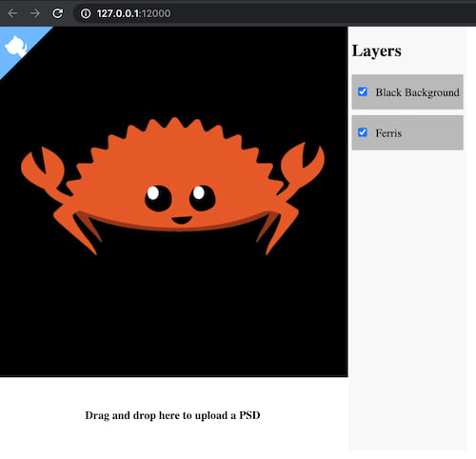Screen dimensions: 476x459
Task: Click the crab's left claw
Action: click(43, 169)
